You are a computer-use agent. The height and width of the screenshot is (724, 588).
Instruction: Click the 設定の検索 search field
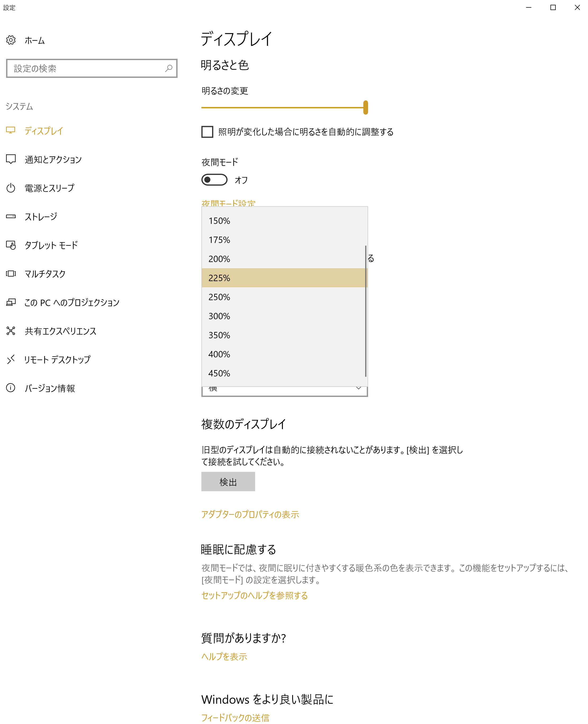85,69
